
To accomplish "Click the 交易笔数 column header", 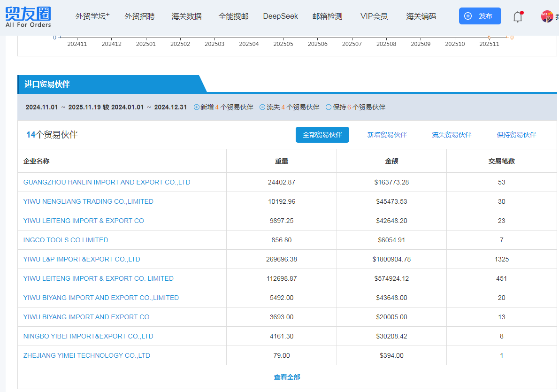I will tap(501, 161).
